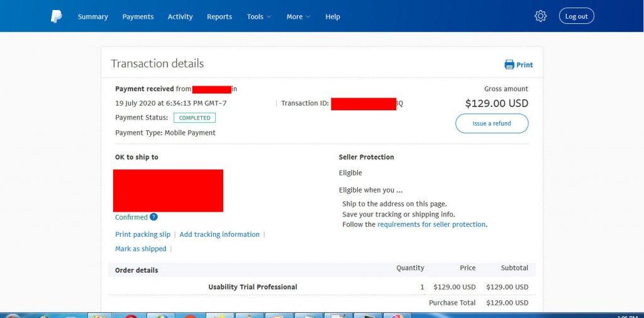
Task: Click the $129.00 USD gross amount
Action: tap(497, 103)
